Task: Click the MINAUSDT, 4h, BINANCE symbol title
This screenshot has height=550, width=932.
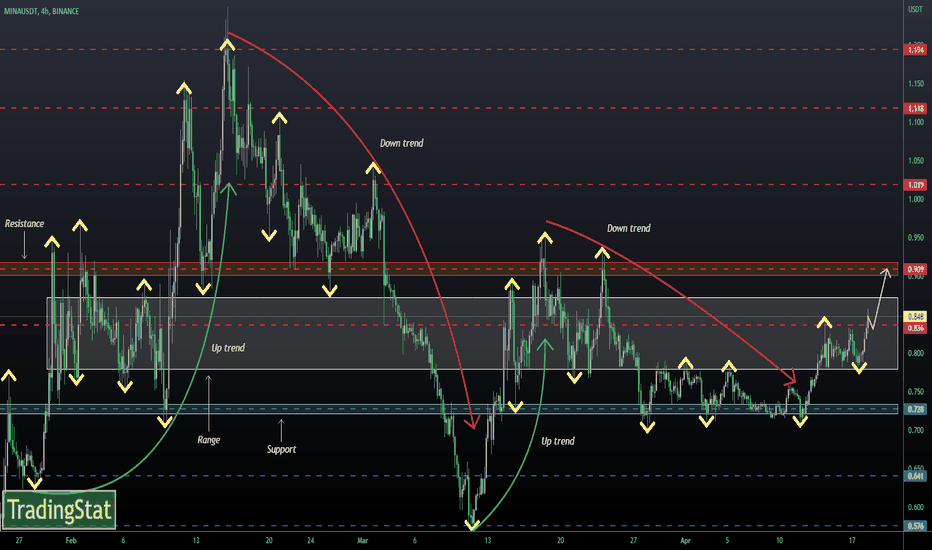Action: pos(42,11)
